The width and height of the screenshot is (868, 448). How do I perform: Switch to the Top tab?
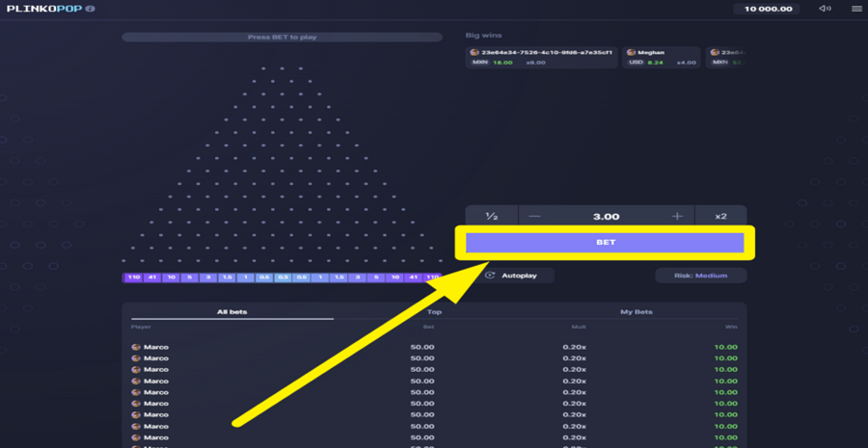(435, 312)
